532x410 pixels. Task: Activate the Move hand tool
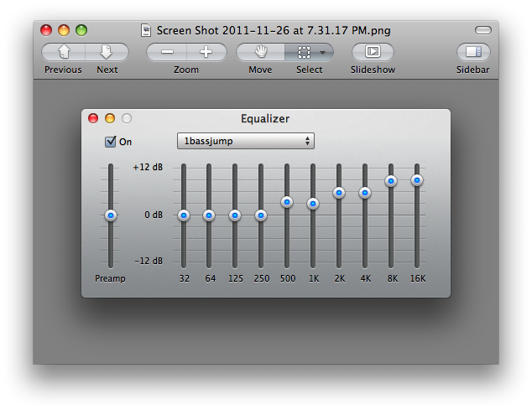(260, 52)
